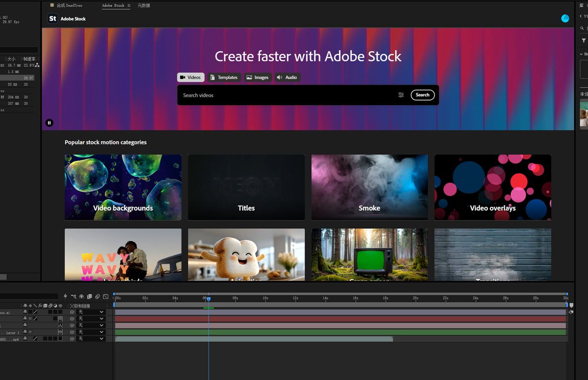
Task: Select the Audio search tab
Action: [287, 78]
